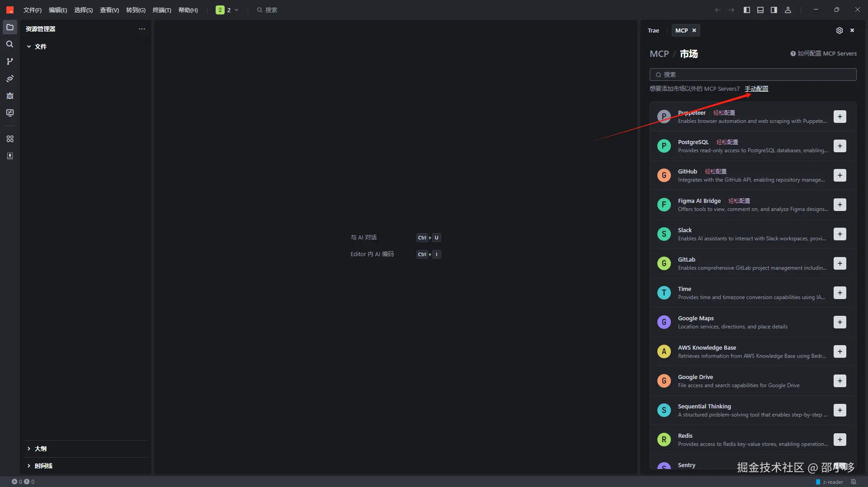Close the MCP tab

[x=694, y=30]
